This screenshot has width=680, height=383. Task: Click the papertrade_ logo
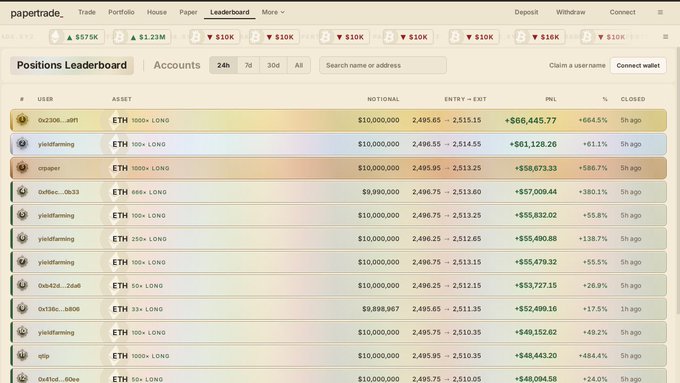pyautogui.click(x=37, y=13)
